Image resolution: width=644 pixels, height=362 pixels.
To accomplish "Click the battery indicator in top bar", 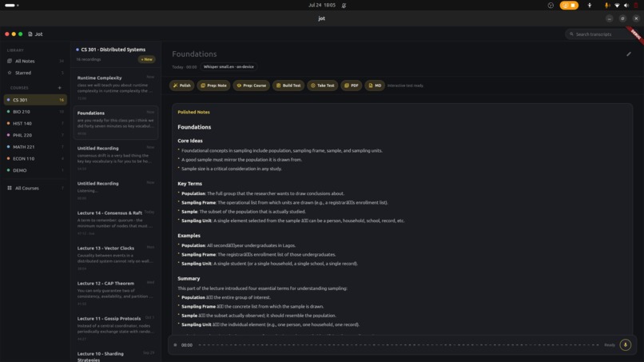I will (x=636, y=6).
